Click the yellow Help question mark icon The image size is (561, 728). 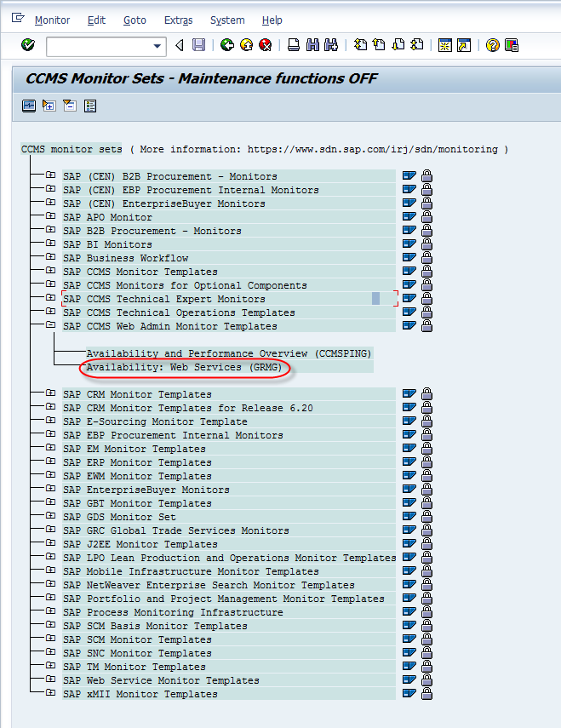click(492, 45)
